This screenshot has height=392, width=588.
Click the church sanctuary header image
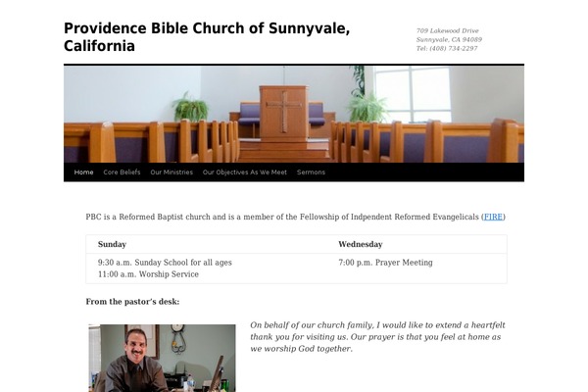(x=294, y=115)
